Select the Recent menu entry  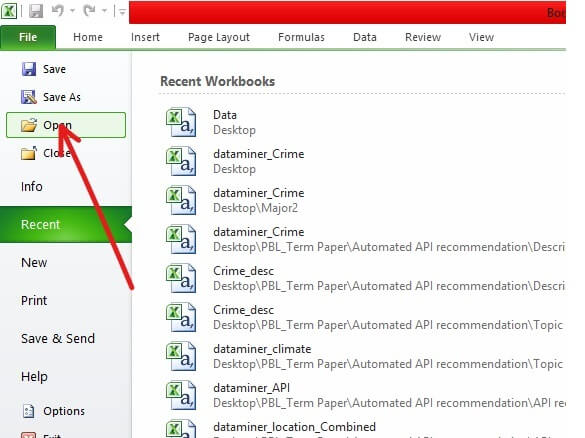(x=66, y=225)
